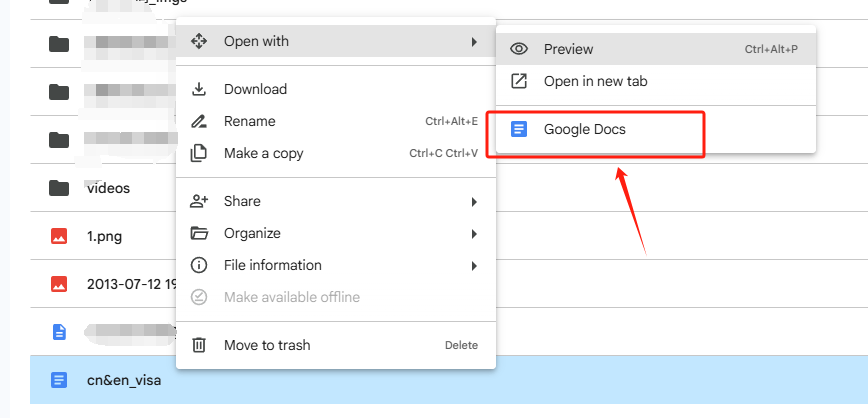Click the Open in new tab icon

pos(519,81)
